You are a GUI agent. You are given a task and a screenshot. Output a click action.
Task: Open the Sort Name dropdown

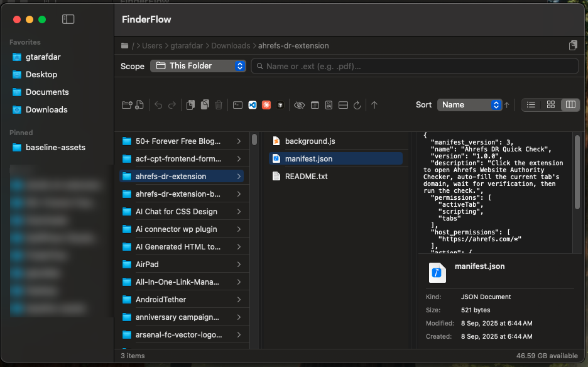(x=469, y=105)
